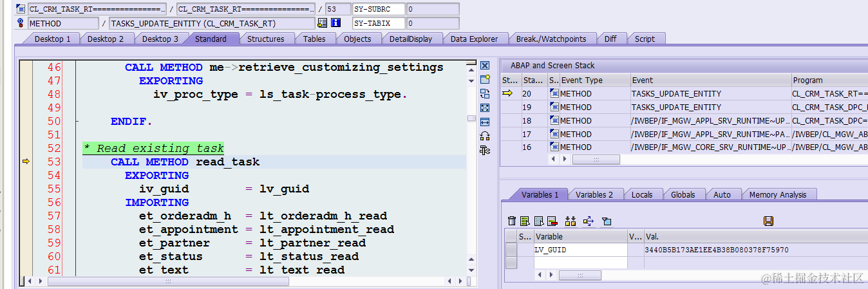Open the Structures tab
The image size is (868, 289).
[266, 39]
